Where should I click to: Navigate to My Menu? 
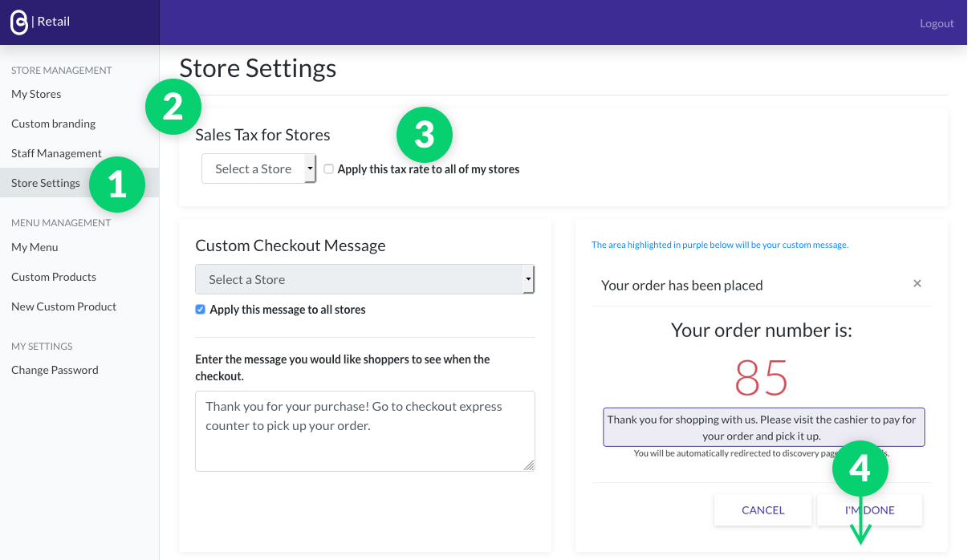[35, 247]
